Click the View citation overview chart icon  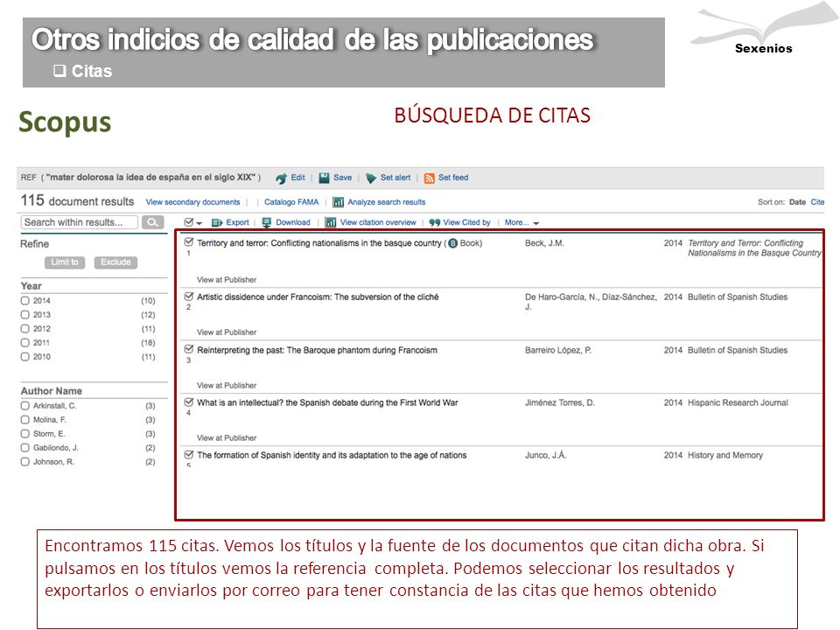pyautogui.click(x=331, y=222)
